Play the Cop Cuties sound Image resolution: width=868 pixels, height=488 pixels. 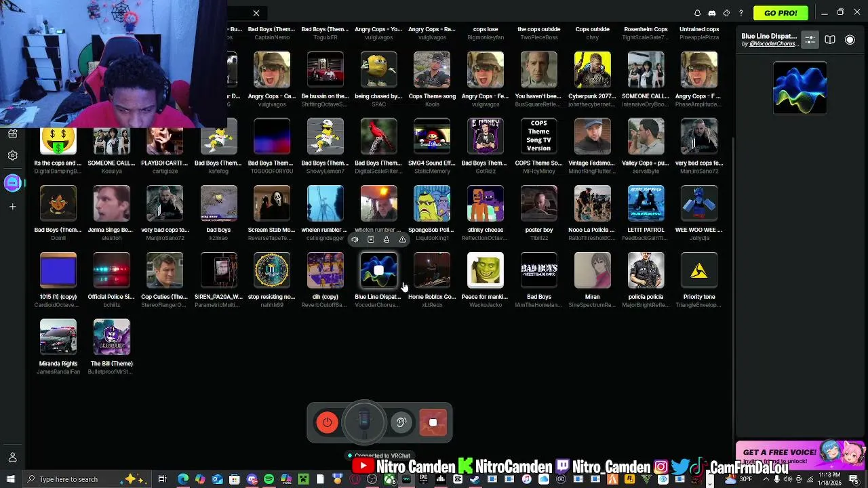[165, 270]
